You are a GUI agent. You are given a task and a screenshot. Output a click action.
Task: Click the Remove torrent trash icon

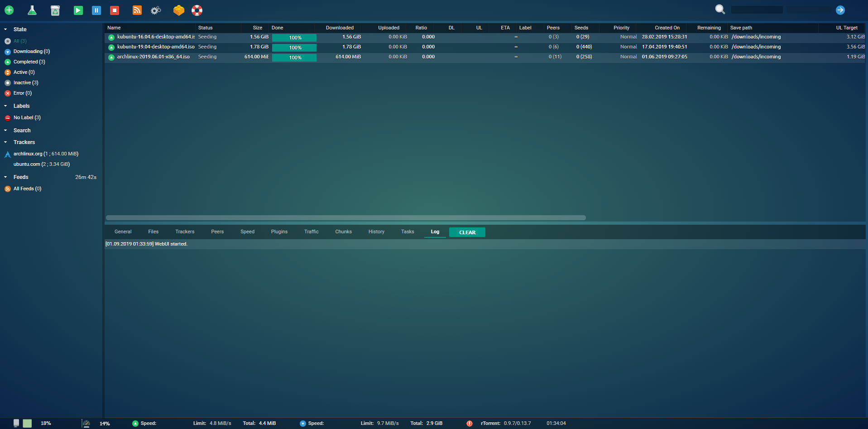click(55, 10)
